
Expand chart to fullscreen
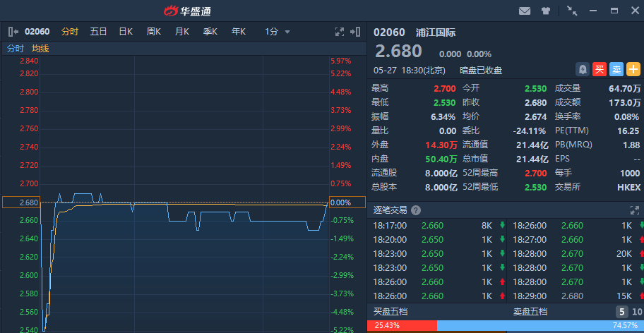coord(340,32)
